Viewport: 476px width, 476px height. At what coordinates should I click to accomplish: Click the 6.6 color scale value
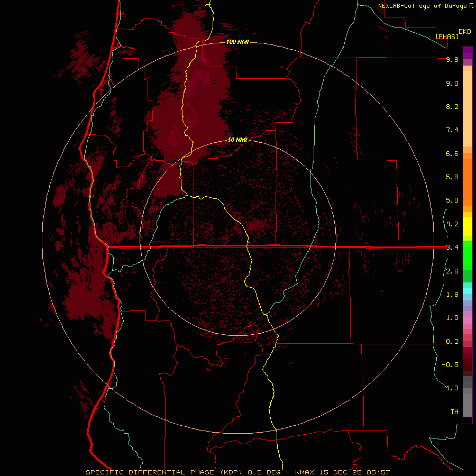(x=452, y=153)
